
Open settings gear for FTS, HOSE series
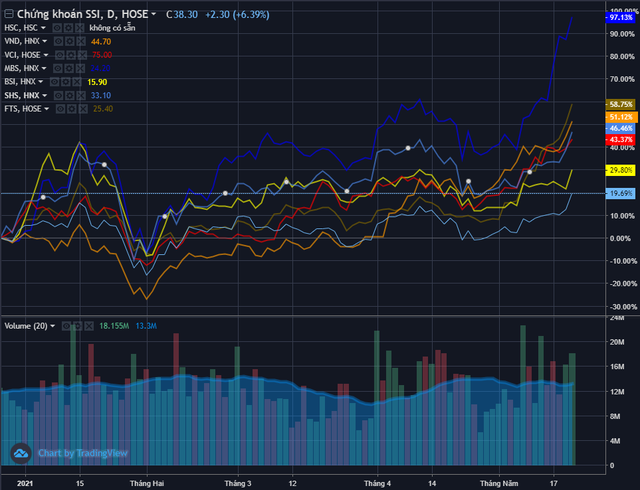pos(72,109)
